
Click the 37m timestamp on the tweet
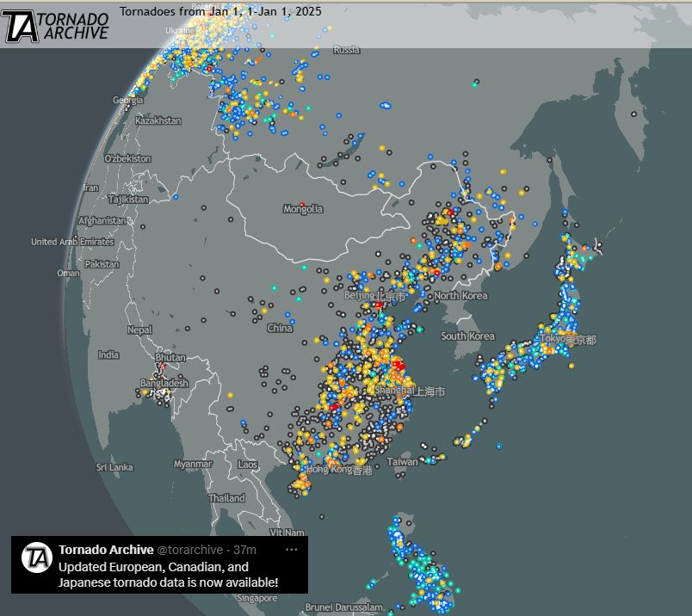coord(244,550)
